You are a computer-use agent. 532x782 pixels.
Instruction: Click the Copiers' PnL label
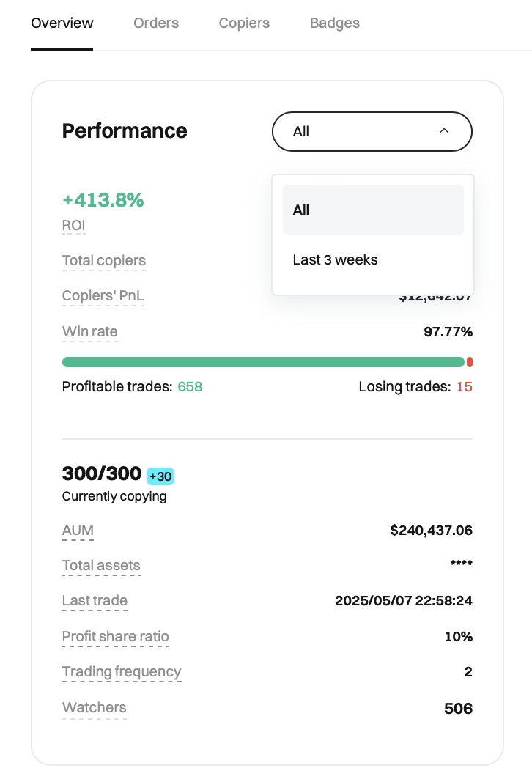point(103,296)
